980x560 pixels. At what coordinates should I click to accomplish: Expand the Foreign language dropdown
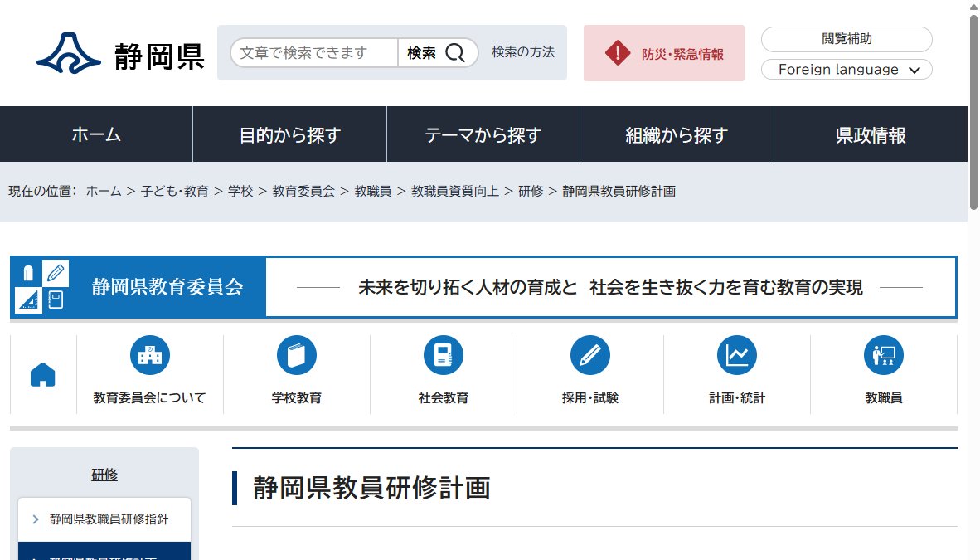[847, 70]
